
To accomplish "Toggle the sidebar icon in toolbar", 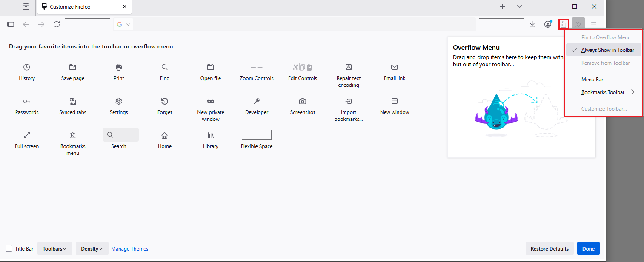I will [11, 24].
